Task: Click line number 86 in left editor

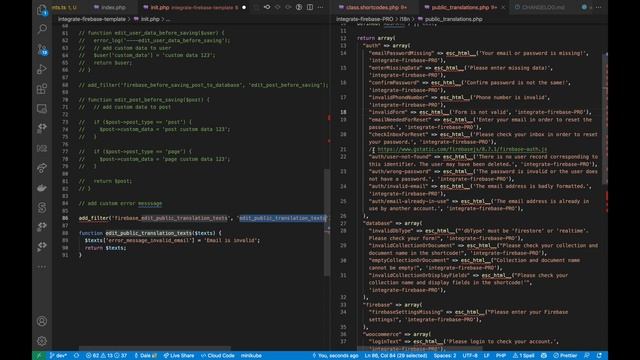Action: pos(65,218)
